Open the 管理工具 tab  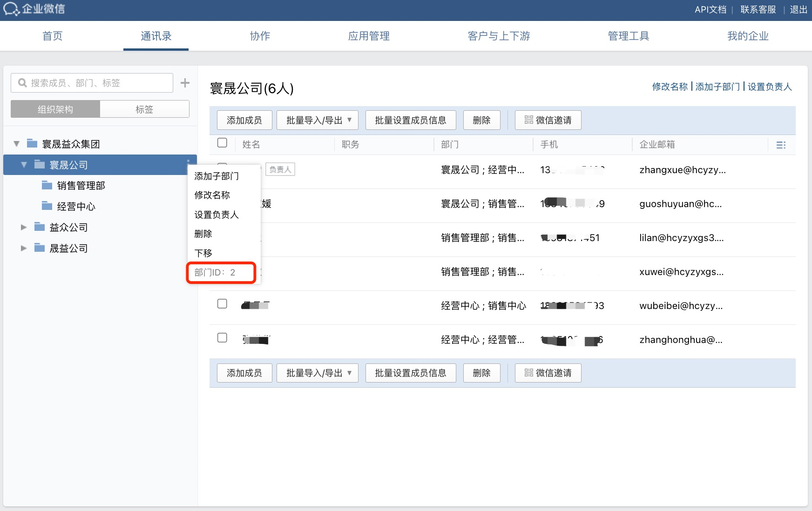pos(628,36)
